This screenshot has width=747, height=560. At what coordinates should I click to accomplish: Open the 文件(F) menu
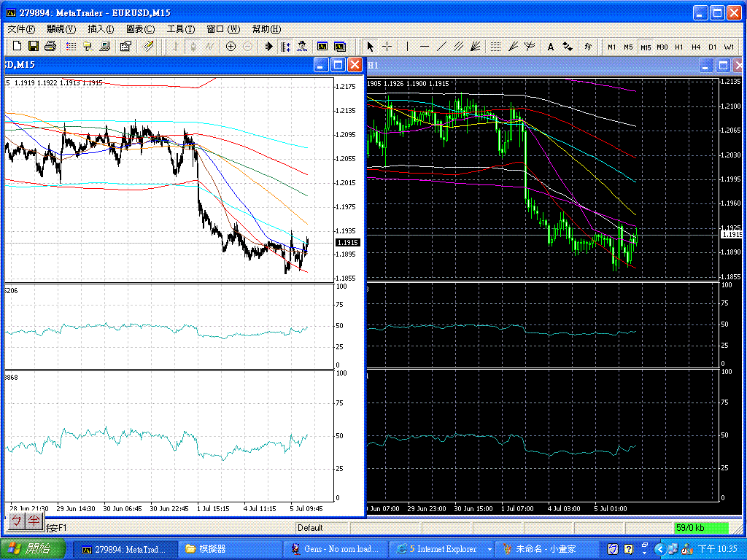pyautogui.click(x=21, y=29)
